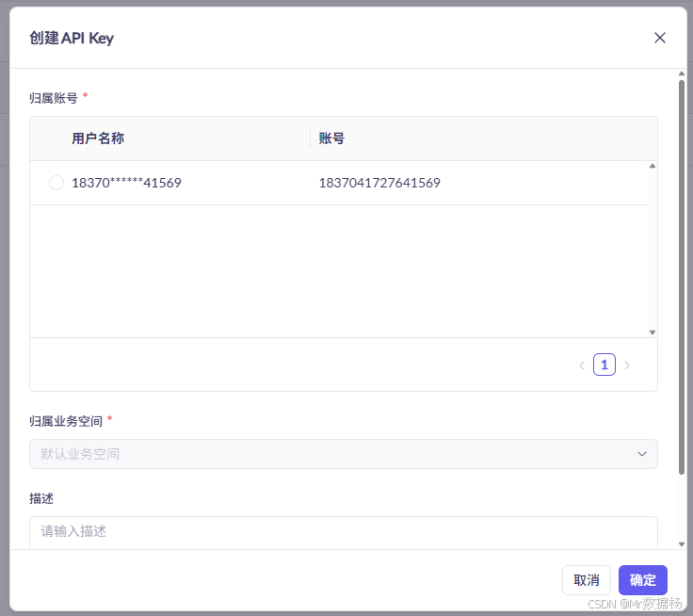Click the 取消 button

pos(586,580)
